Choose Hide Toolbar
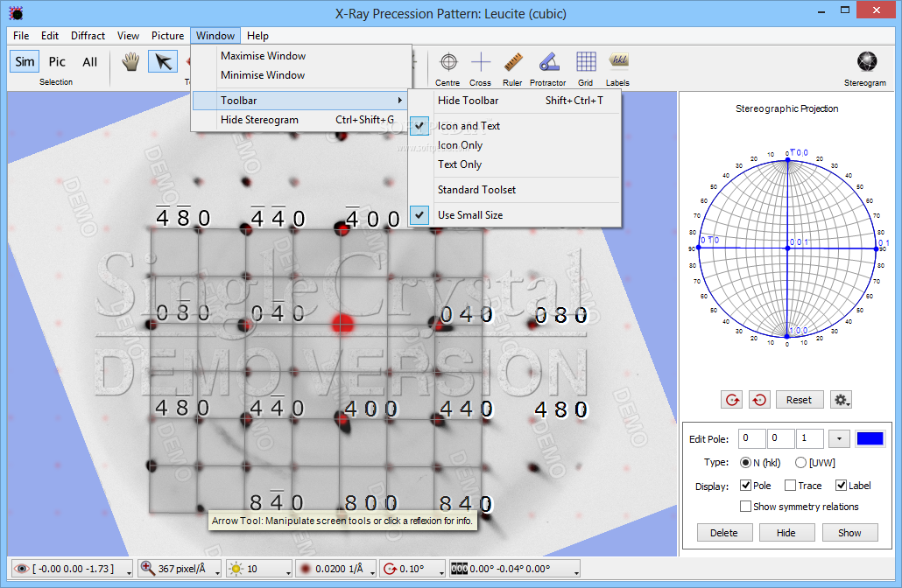This screenshot has width=902, height=588. click(515, 101)
